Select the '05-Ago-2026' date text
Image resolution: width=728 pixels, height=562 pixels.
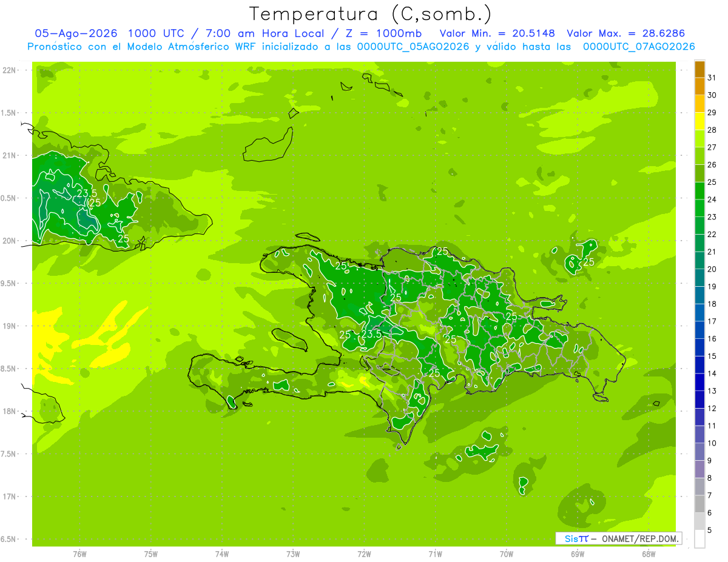[x=75, y=33]
